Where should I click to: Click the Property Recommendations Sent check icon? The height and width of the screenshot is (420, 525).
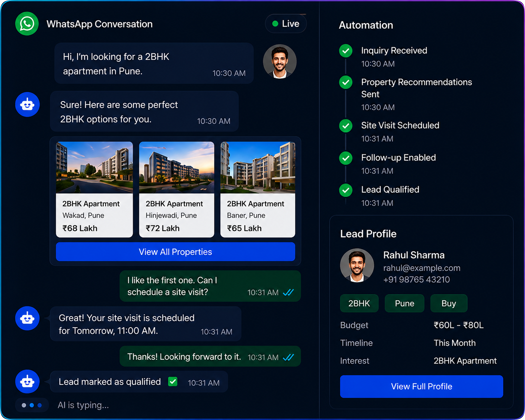(x=346, y=82)
